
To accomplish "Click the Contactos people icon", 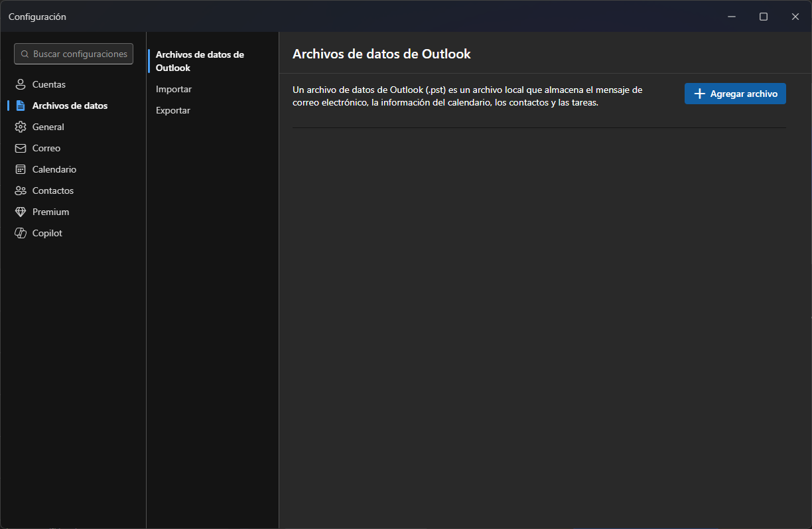I will (21, 190).
